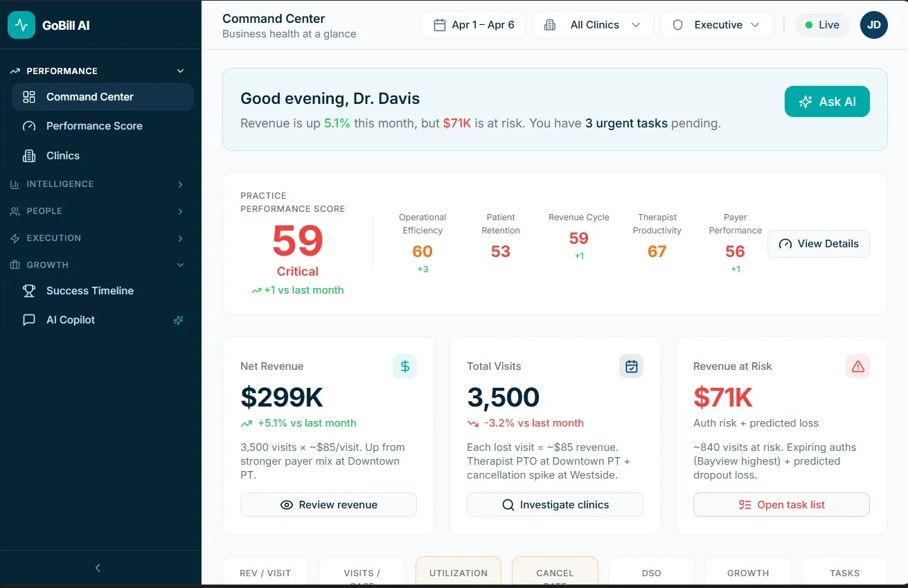Click the View Details button
The width and height of the screenshot is (908, 588).
click(x=819, y=244)
